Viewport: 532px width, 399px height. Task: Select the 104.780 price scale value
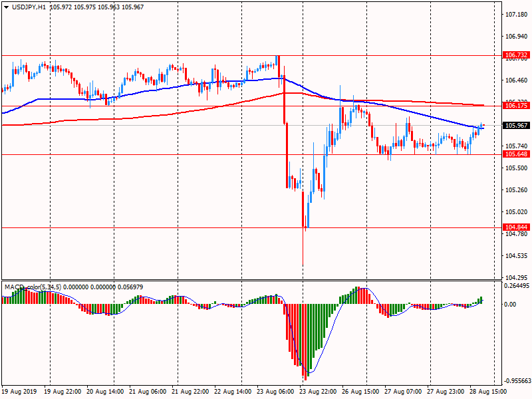(x=517, y=234)
